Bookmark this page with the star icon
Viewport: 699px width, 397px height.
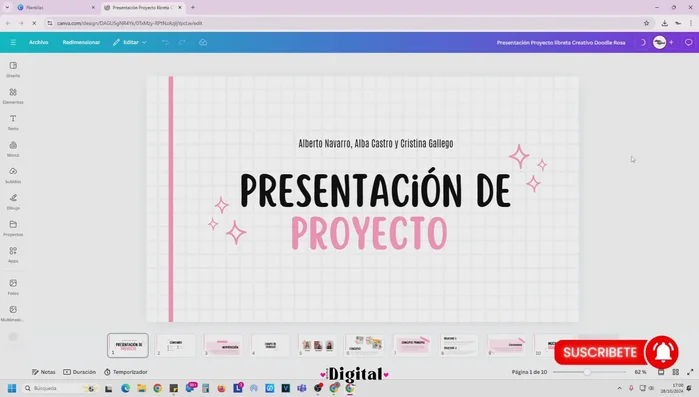pyautogui.click(x=646, y=23)
